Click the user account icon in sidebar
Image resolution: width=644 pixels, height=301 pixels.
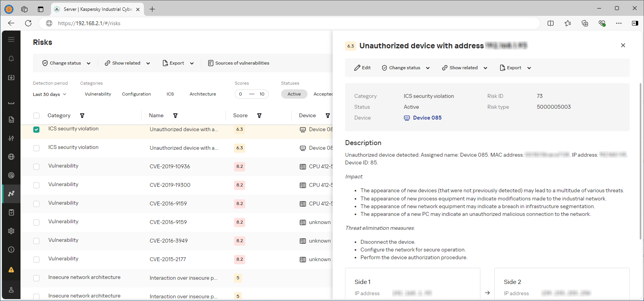point(11,290)
